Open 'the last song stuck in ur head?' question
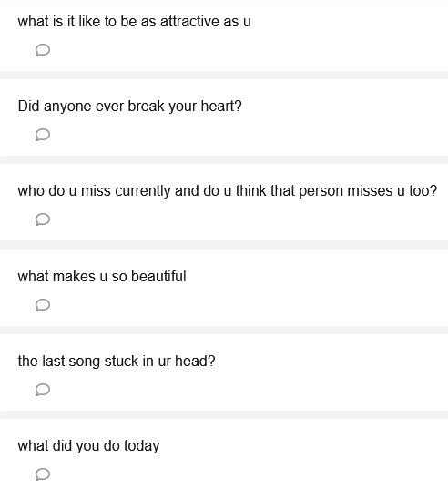The width and height of the screenshot is (448, 489). coord(117,362)
